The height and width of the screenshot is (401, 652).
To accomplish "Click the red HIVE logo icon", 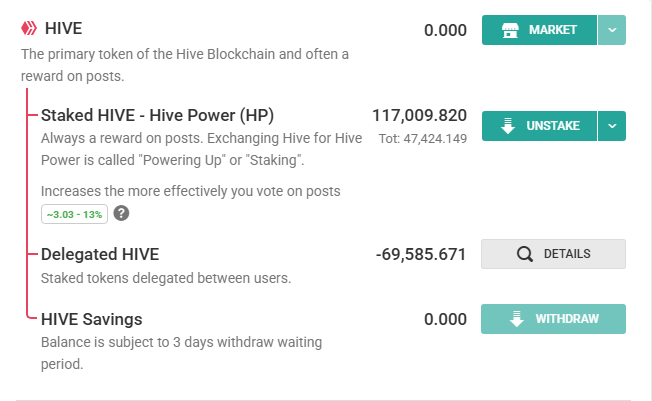I will point(29,28).
